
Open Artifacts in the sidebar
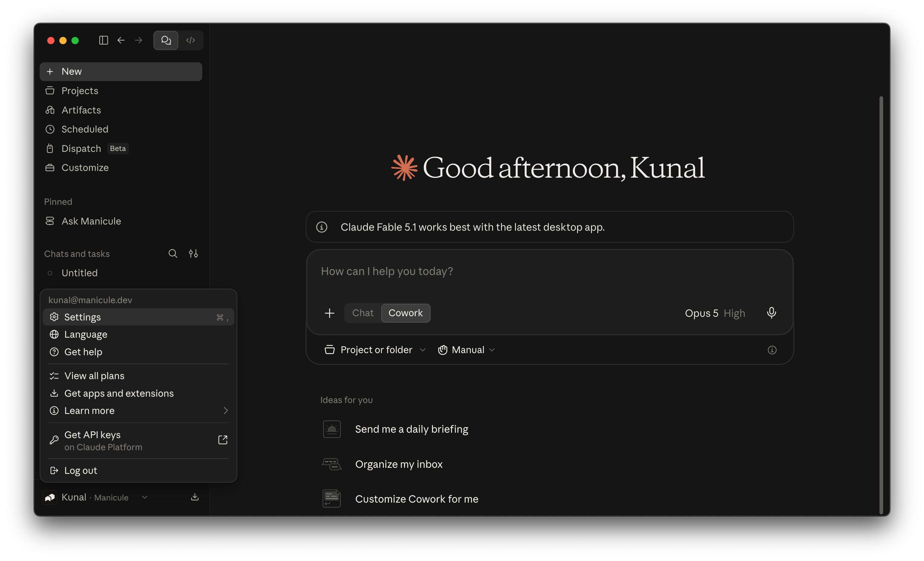[121, 110]
